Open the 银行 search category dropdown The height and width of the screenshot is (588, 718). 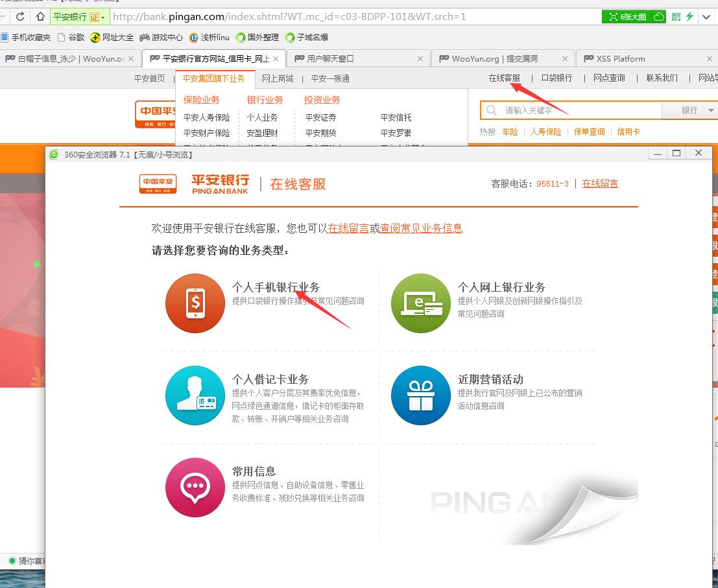point(690,110)
